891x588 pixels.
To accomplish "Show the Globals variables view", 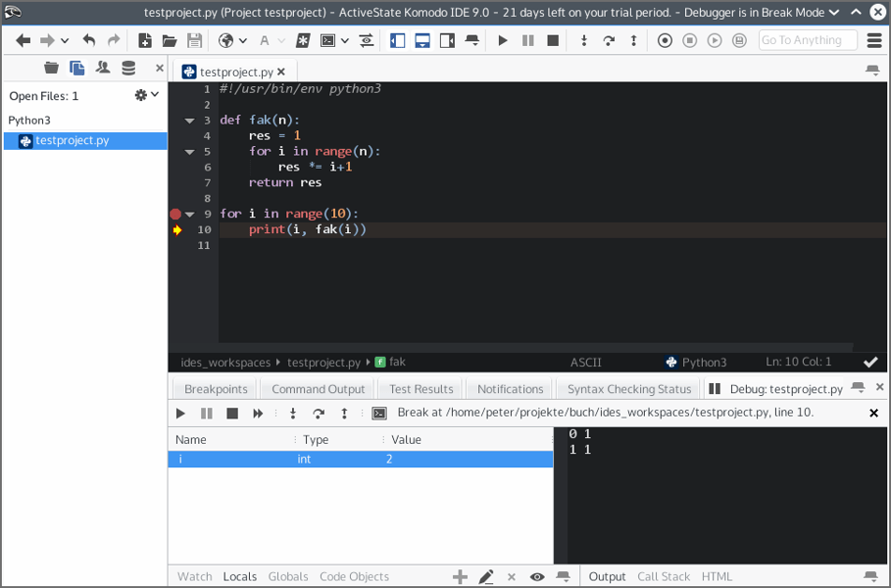I will pos(288,577).
